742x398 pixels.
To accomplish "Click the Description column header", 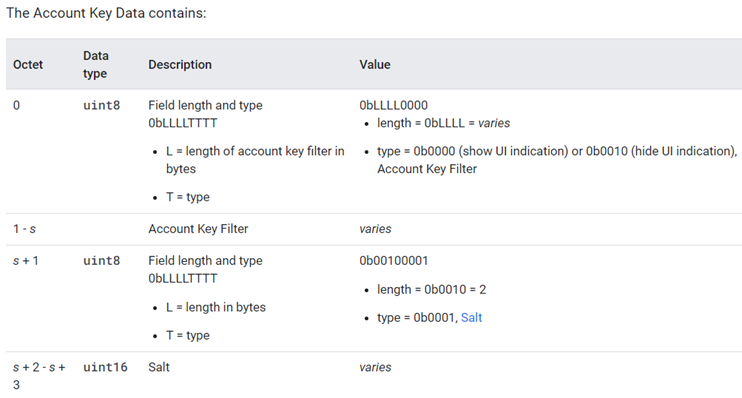I will [x=180, y=64].
